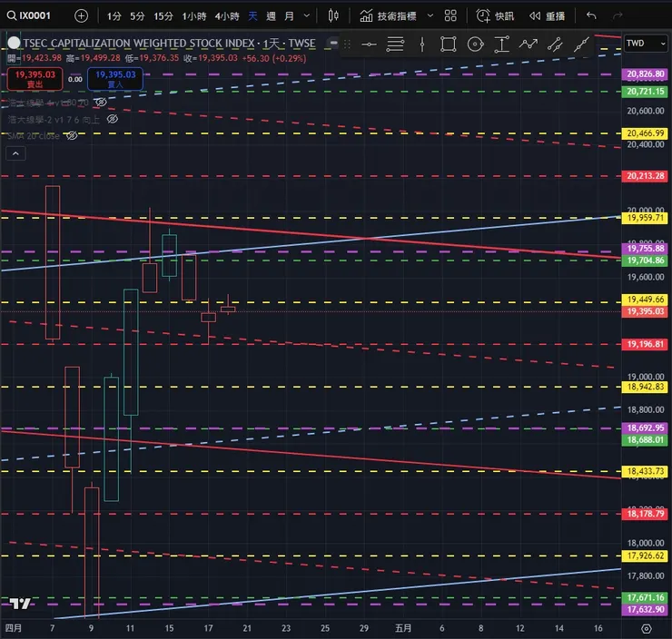The image size is (672, 639).
Task: Click the 20,466.99 yellow price label
Action: click(x=645, y=133)
